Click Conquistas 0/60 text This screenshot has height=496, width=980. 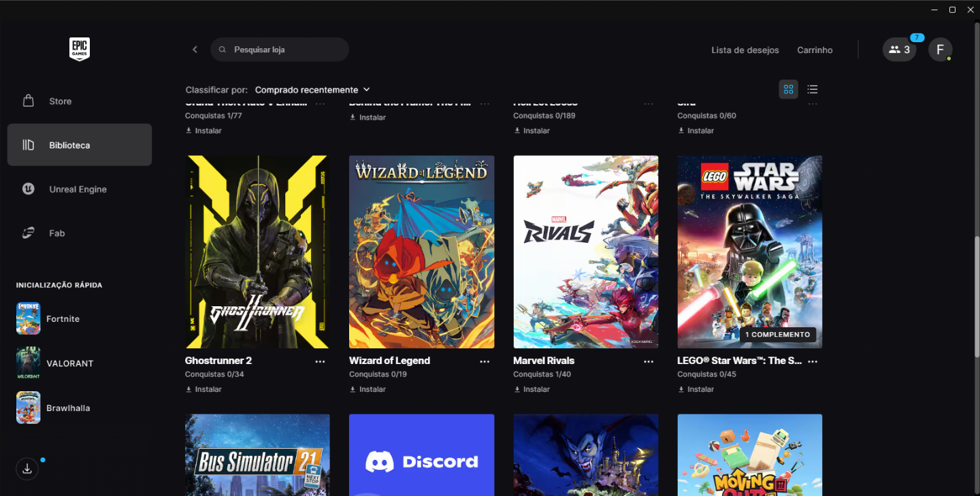click(706, 116)
